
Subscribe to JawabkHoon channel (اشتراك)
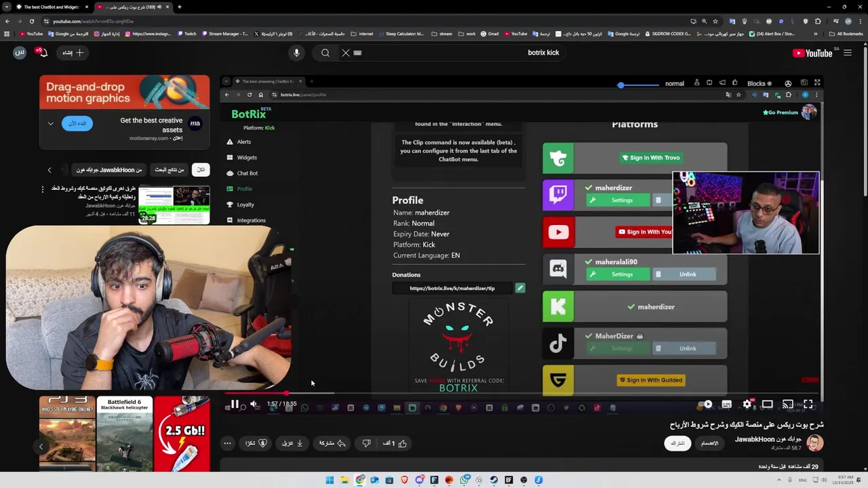click(x=677, y=443)
